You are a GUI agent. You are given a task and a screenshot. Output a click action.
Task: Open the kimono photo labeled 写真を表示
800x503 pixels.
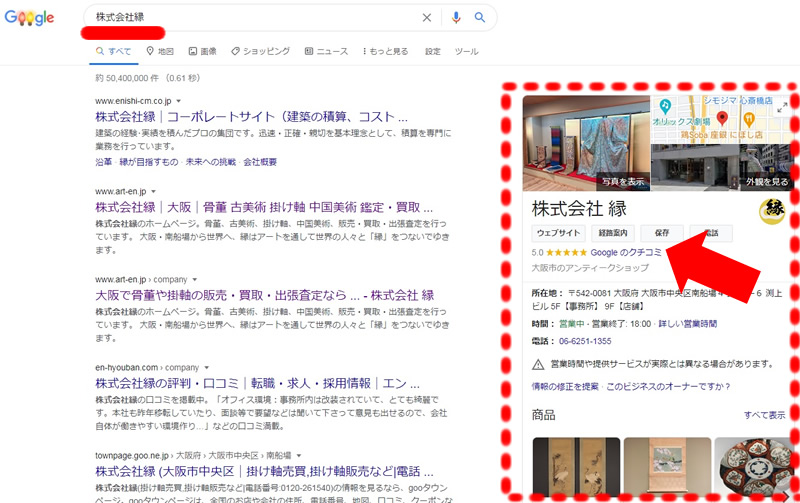coord(586,143)
